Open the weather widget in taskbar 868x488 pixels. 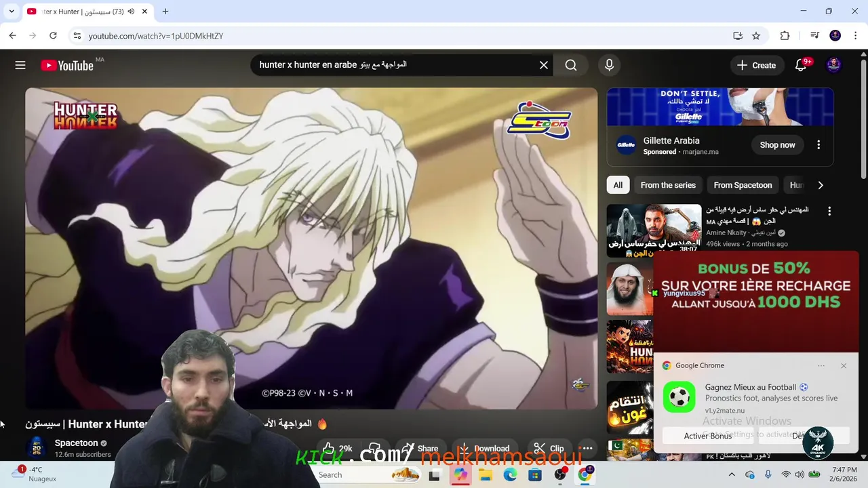[34, 474]
